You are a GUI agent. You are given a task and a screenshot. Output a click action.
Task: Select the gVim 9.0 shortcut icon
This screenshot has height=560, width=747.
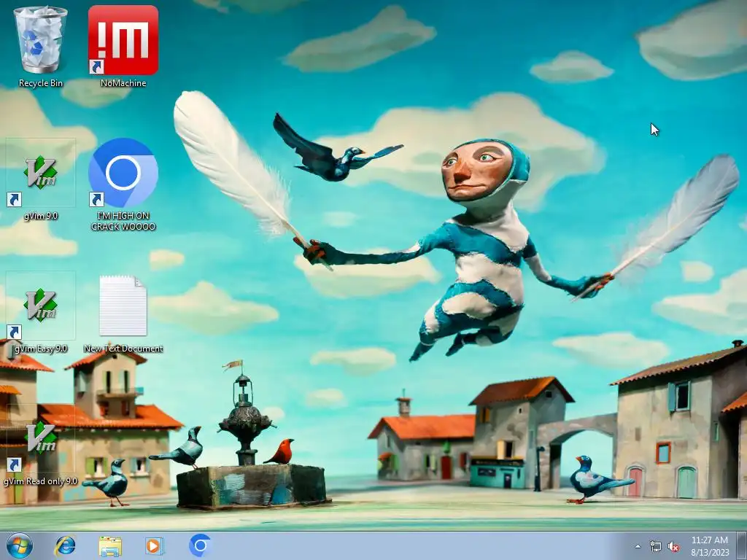coord(41,180)
